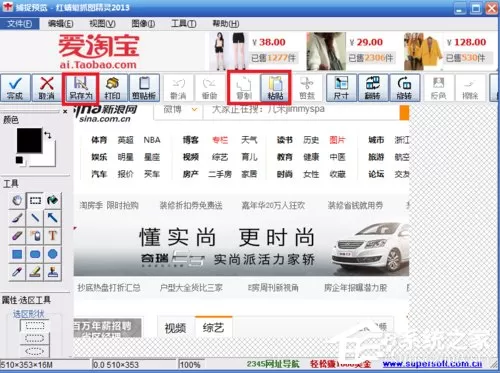Click the black foreground color swatch

tap(29, 140)
